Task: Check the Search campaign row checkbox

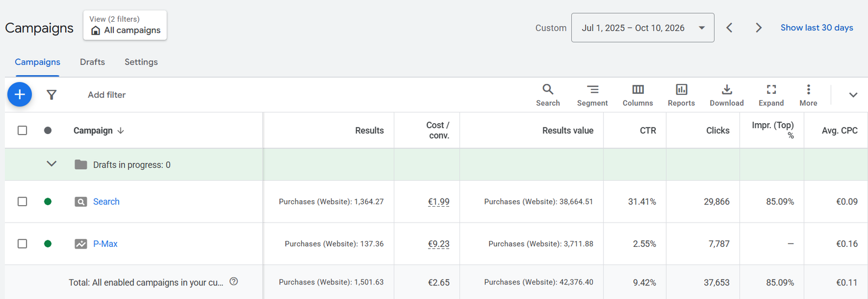Action: click(x=22, y=202)
